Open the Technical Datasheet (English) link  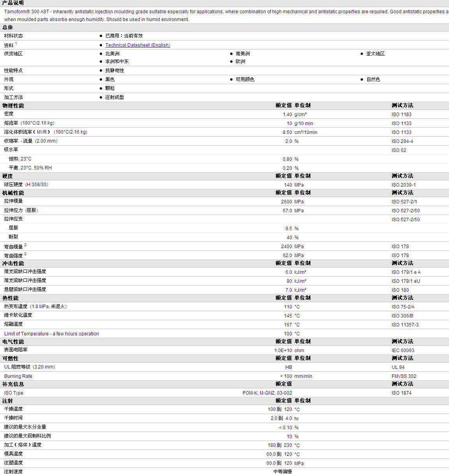tap(137, 45)
